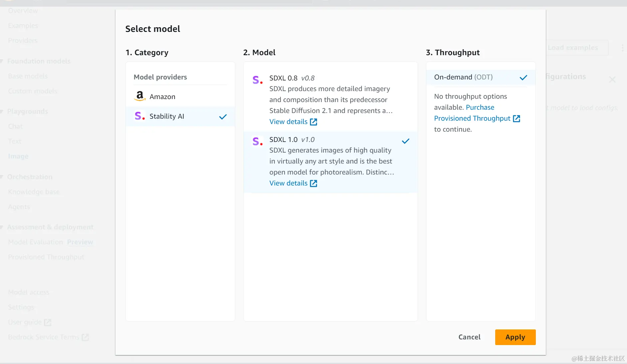Viewport: 627px width, 364px height.
Task: Open Model access in sidebar
Action: [29, 292]
